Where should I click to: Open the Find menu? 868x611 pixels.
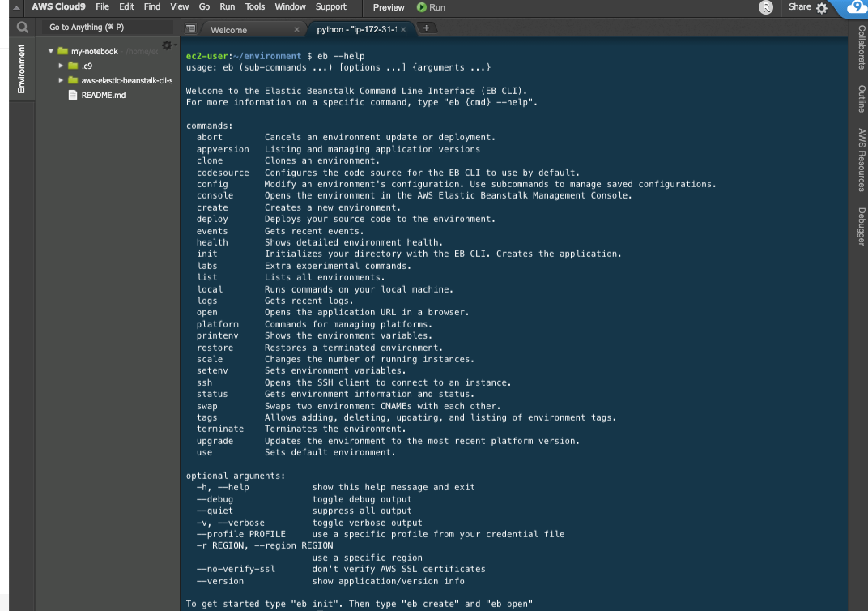click(x=152, y=6)
